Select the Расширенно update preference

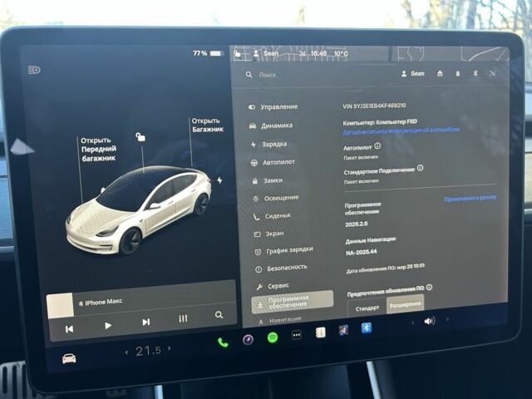point(405,306)
